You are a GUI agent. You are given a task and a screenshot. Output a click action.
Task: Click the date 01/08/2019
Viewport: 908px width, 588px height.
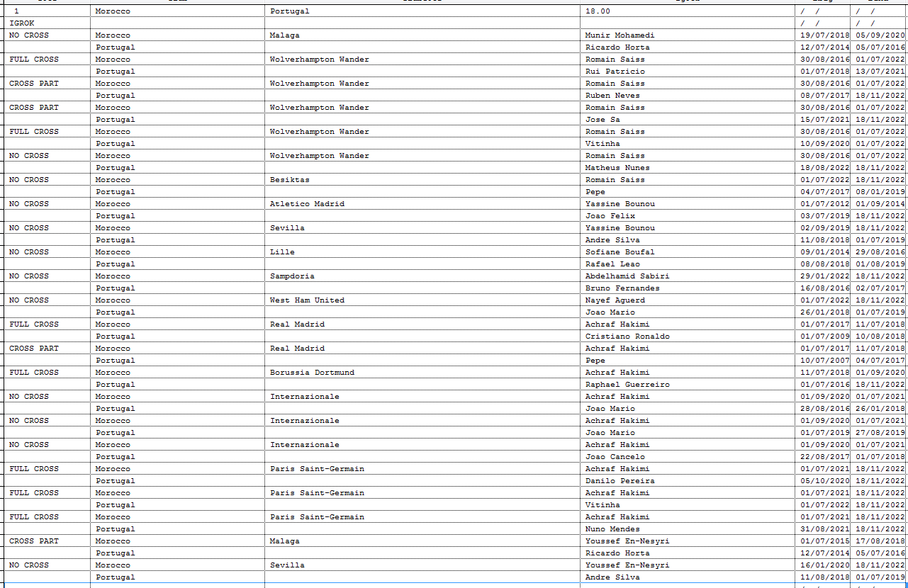click(x=880, y=264)
